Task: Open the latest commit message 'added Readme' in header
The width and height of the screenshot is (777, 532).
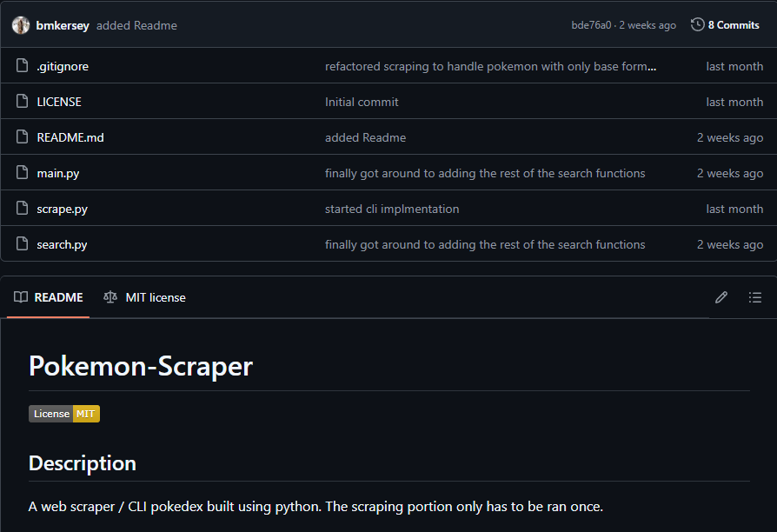Action: pyautogui.click(x=136, y=26)
